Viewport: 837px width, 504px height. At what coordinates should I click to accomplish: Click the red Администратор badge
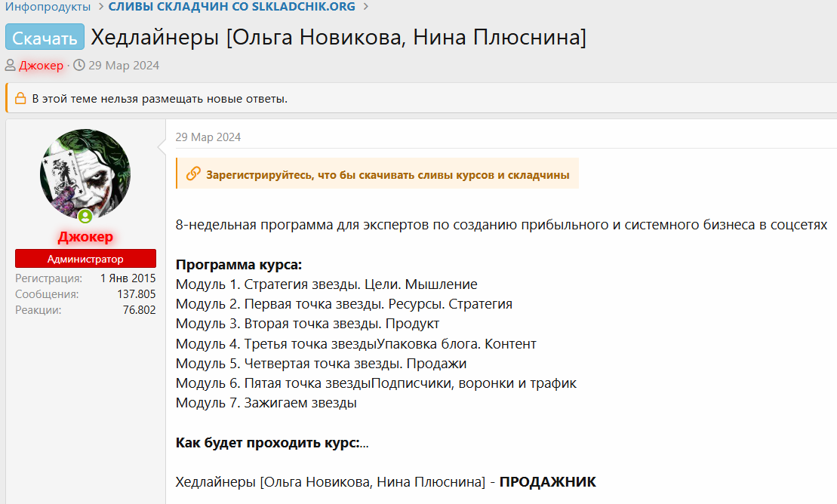click(x=85, y=258)
